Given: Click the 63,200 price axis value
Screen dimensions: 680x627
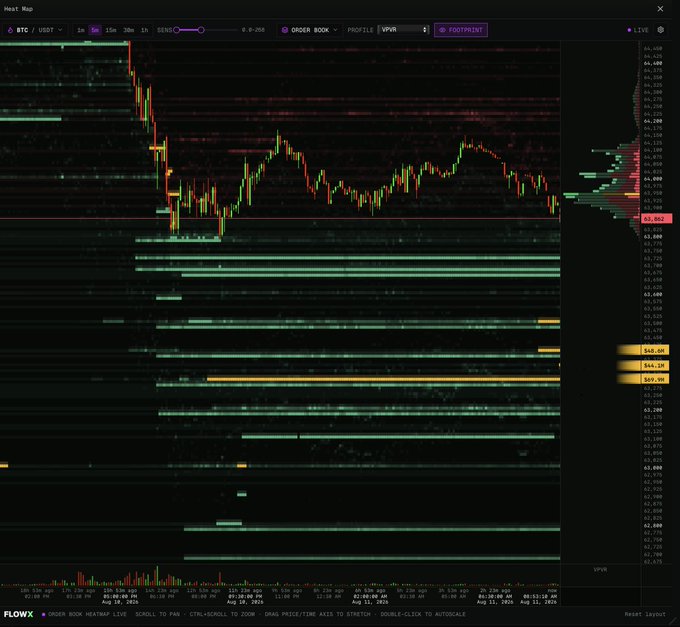Looking at the screenshot, I should [653, 410].
